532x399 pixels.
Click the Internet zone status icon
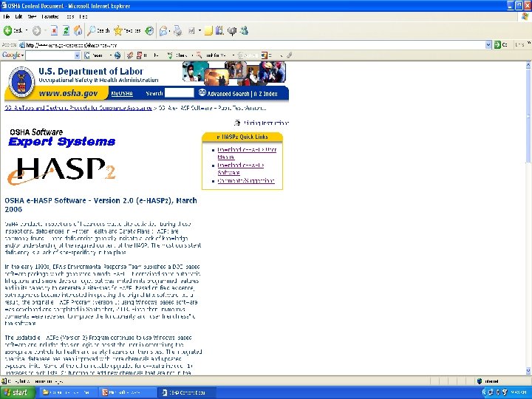(480, 381)
